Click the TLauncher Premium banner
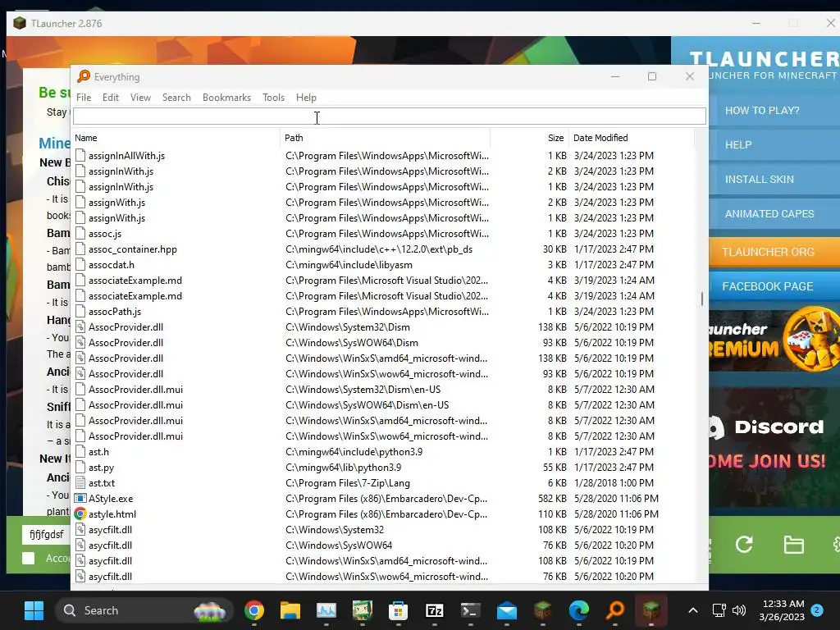 point(774,340)
